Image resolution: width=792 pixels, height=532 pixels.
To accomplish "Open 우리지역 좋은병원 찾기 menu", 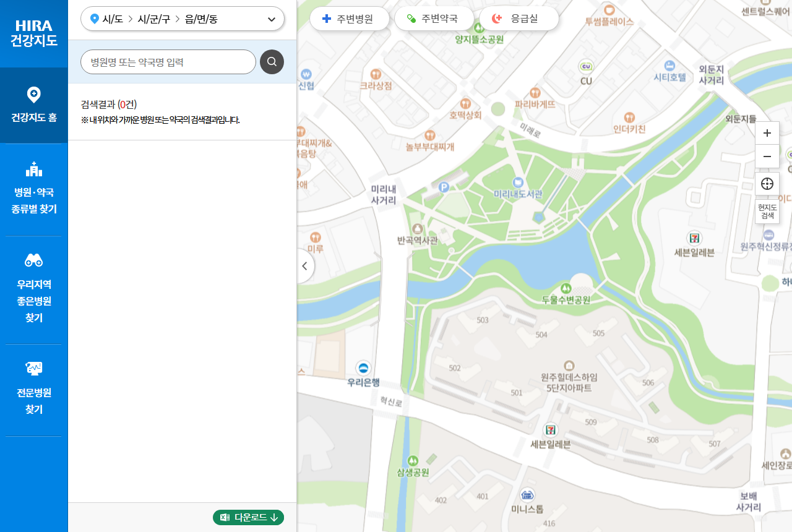I will coord(34,289).
